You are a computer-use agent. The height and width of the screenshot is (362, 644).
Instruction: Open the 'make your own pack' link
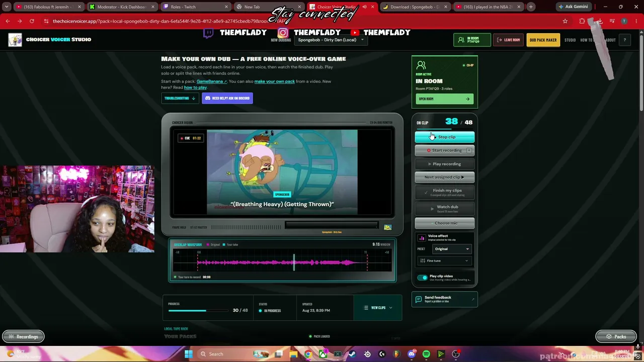274,81
